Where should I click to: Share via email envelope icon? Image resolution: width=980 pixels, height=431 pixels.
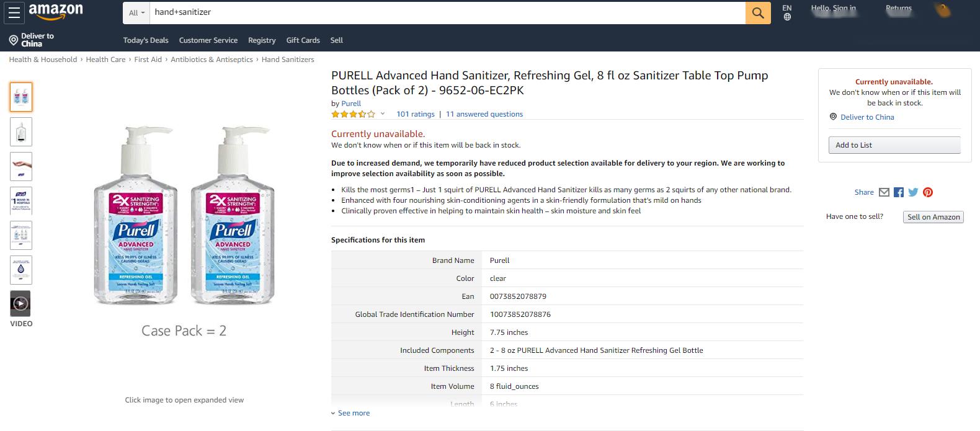(884, 192)
